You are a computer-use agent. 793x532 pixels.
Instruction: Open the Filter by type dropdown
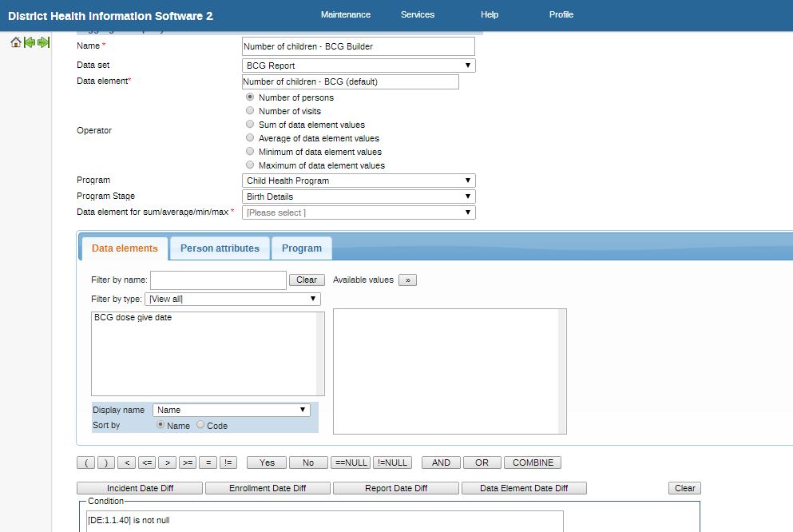pyautogui.click(x=232, y=300)
